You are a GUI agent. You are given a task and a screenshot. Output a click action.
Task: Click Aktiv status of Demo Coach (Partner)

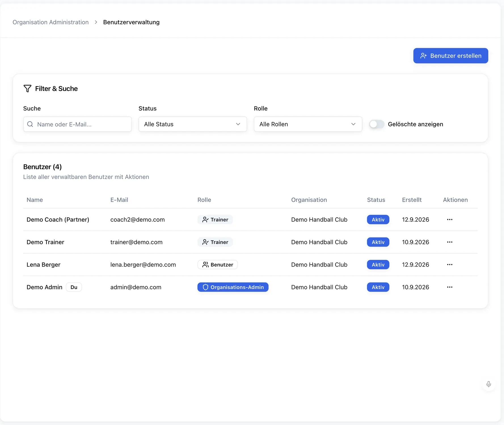tap(378, 220)
